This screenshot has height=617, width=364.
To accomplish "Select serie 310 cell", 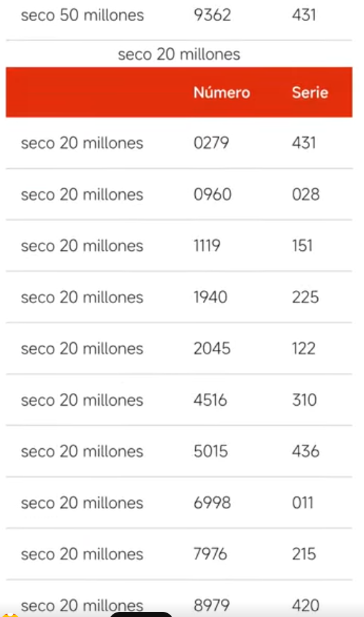I will pyautogui.click(x=304, y=400).
